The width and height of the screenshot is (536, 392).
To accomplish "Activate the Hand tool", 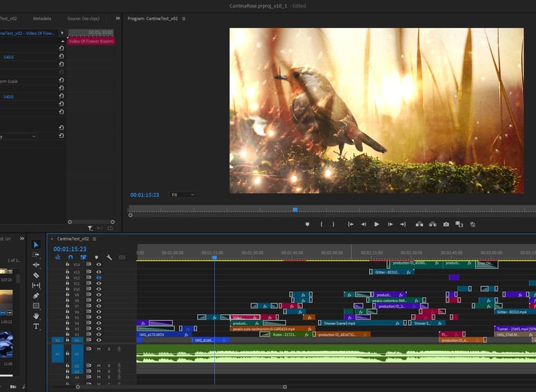I will [x=36, y=316].
